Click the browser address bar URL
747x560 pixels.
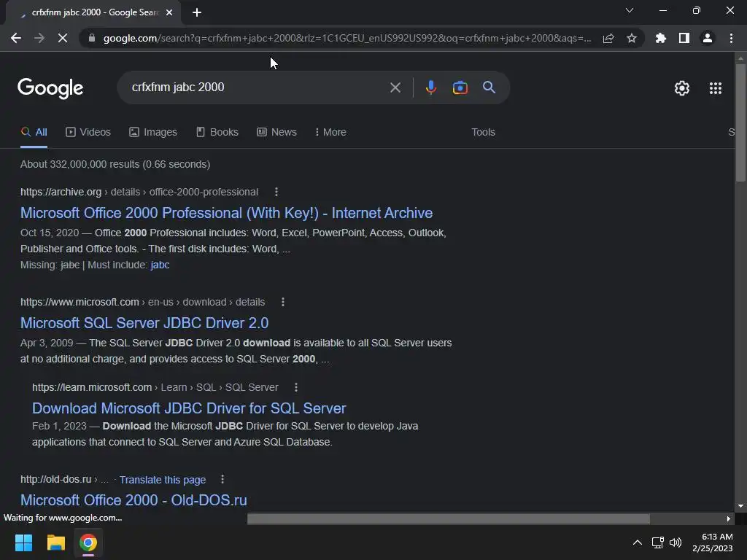coord(347,38)
